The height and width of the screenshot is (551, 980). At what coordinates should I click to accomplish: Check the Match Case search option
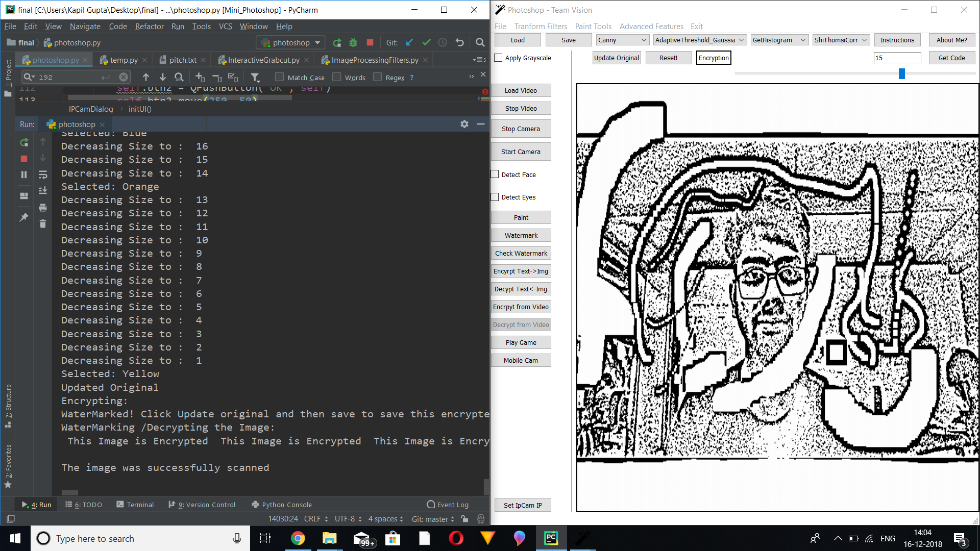pyautogui.click(x=279, y=78)
